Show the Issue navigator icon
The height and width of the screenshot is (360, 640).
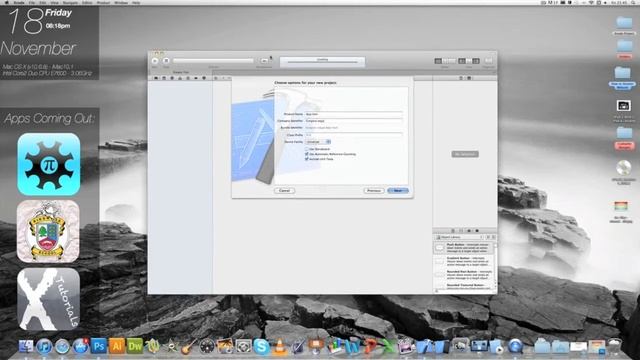pos(180,78)
